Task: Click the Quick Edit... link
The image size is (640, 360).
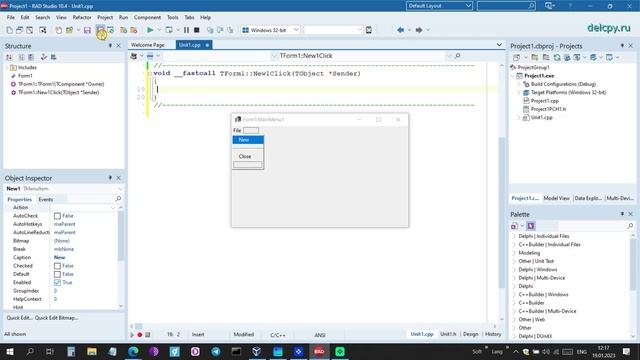Action: coord(19,318)
